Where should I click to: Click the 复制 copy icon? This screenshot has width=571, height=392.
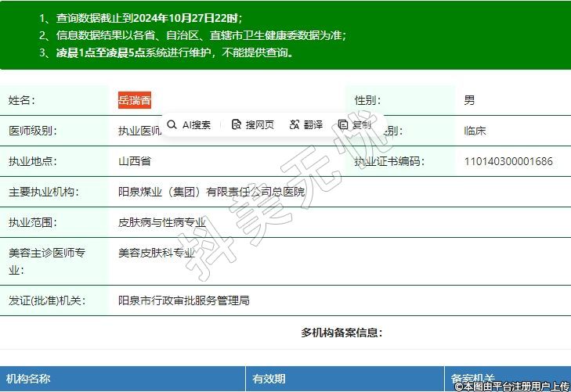pos(343,125)
